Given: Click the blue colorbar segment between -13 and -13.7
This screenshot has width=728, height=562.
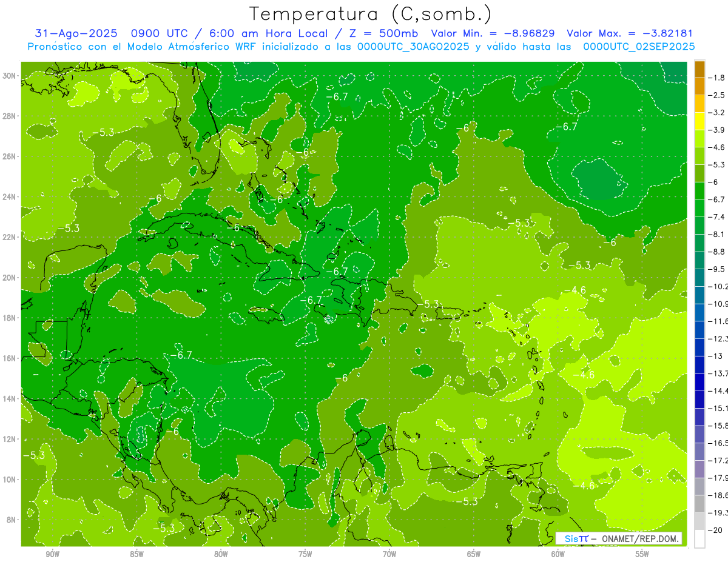Looking at the screenshot, I should (x=699, y=365).
